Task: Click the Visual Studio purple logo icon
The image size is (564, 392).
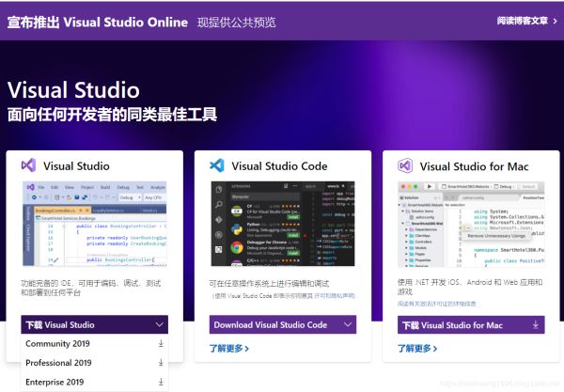Action: (29, 165)
